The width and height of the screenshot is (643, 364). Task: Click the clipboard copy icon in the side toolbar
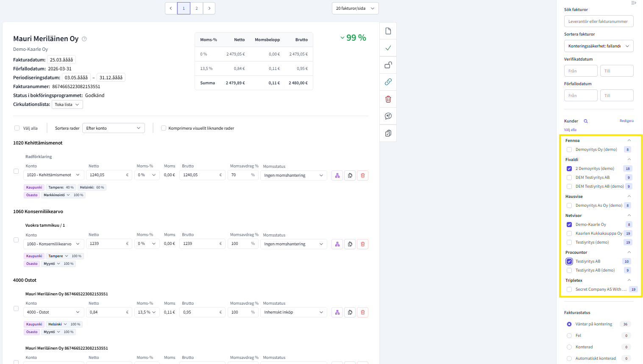388,133
